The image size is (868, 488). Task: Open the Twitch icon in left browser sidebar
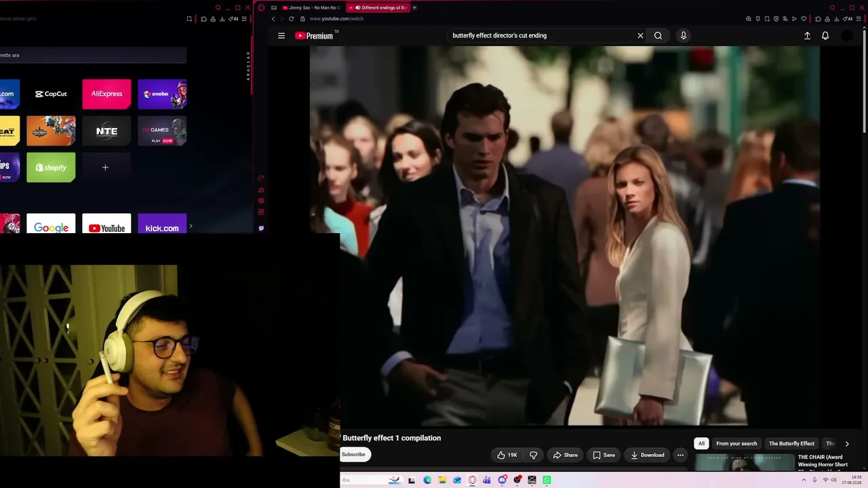point(261,228)
